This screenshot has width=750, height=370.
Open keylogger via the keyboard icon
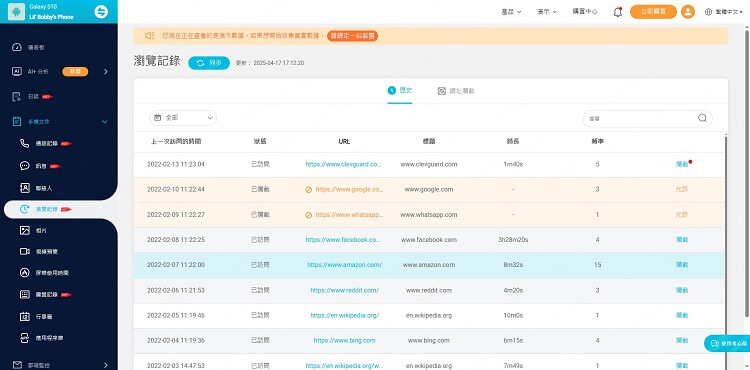coord(24,294)
